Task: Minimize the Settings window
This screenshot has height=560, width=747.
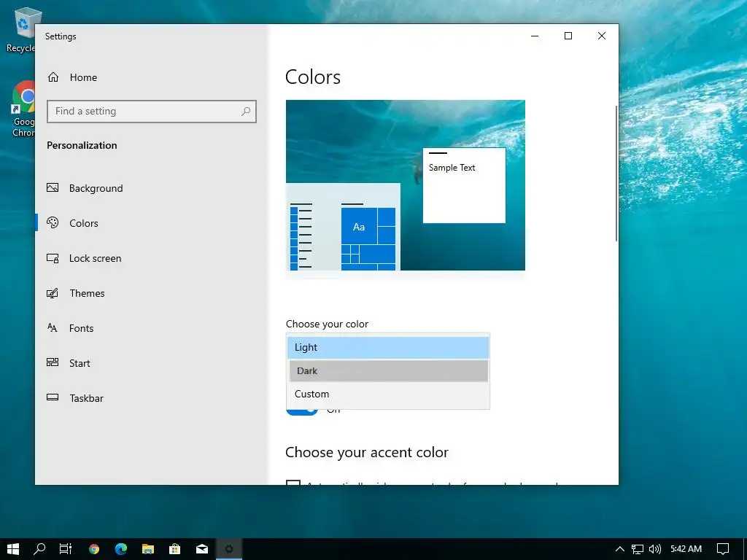Action: (x=535, y=36)
